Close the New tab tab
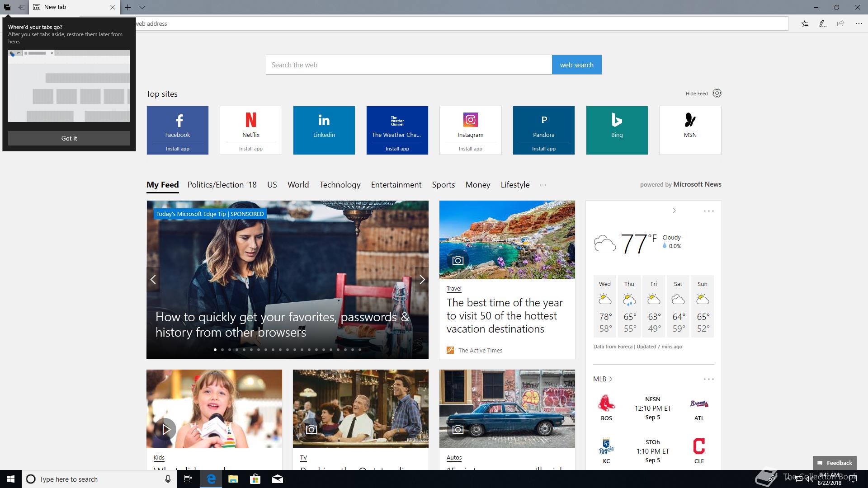This screenshot has width=868, height=488. pos(113,7)
